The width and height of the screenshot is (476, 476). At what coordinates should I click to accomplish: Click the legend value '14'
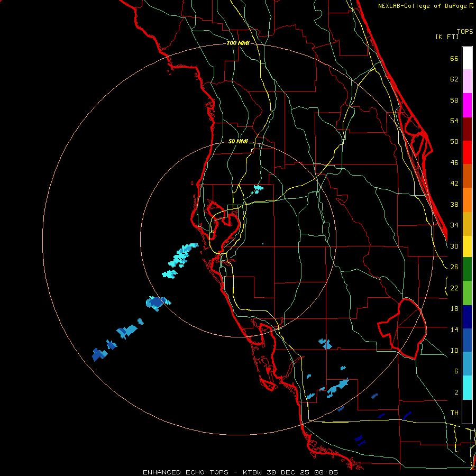pos(454,329)
